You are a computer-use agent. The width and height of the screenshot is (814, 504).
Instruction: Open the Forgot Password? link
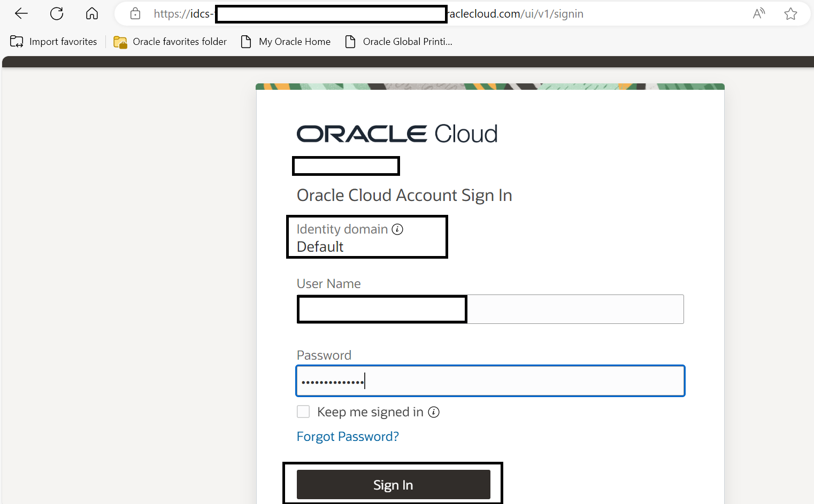pos(348,437)
